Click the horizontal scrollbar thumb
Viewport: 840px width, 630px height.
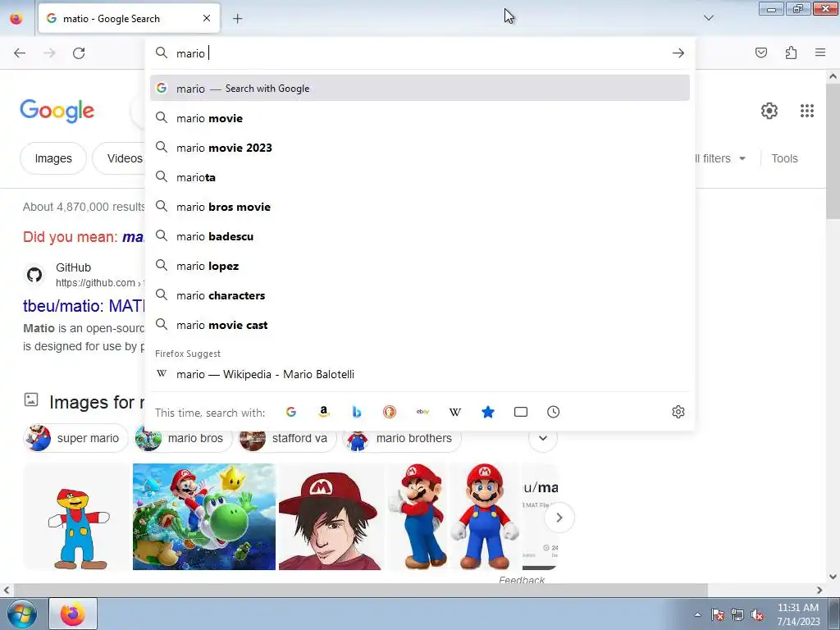coord(359,590)
